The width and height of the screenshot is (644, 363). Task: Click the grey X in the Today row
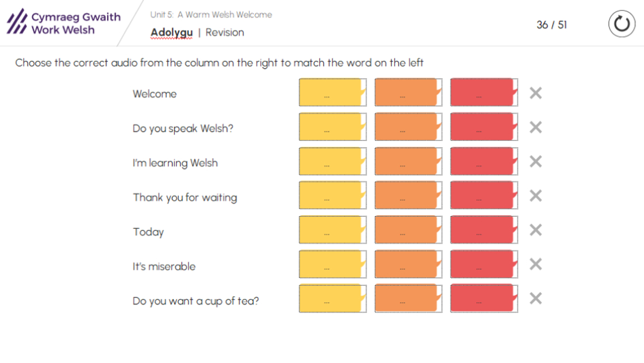tap(535, 230)
